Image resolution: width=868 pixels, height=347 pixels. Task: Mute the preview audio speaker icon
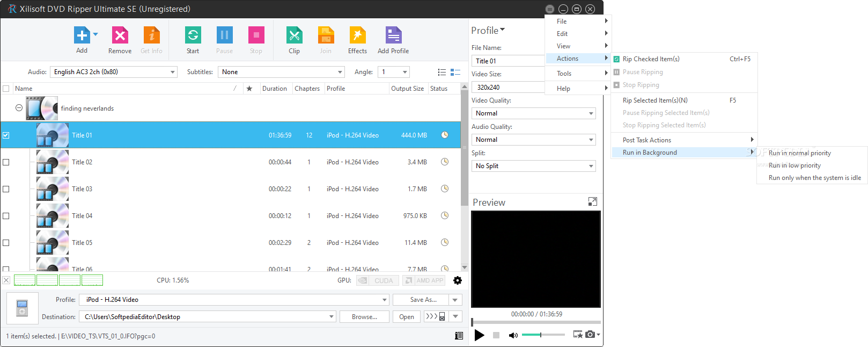[513, 335]
